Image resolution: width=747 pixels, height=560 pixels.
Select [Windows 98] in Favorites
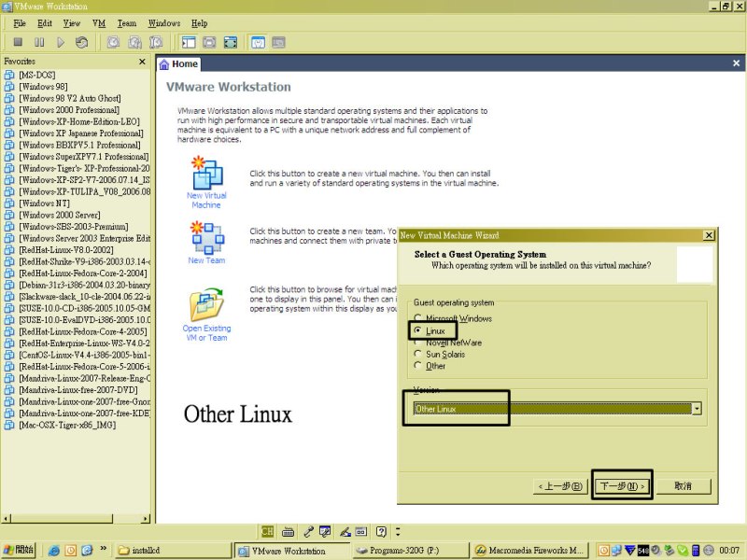point(43,87)
